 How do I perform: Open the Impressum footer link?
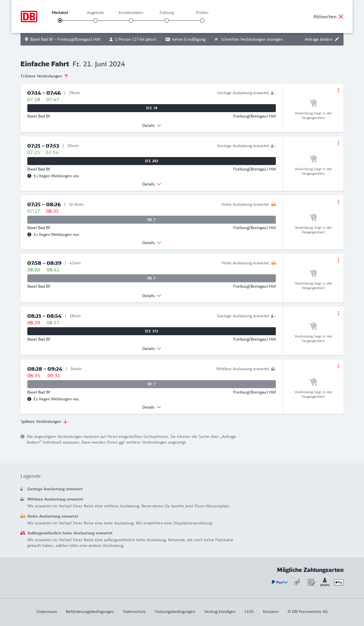pyautogui.click(x=47, y=611)
